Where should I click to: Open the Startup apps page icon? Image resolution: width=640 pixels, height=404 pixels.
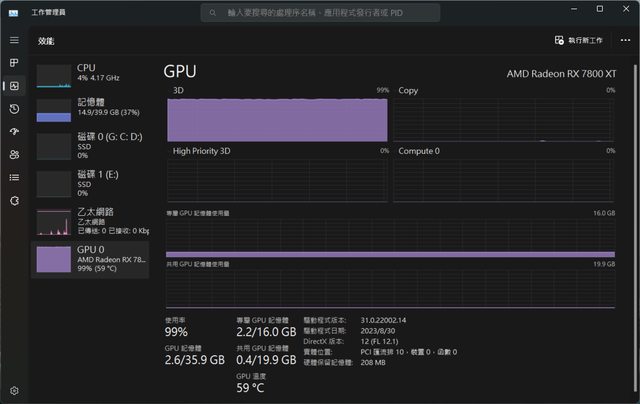14,132
